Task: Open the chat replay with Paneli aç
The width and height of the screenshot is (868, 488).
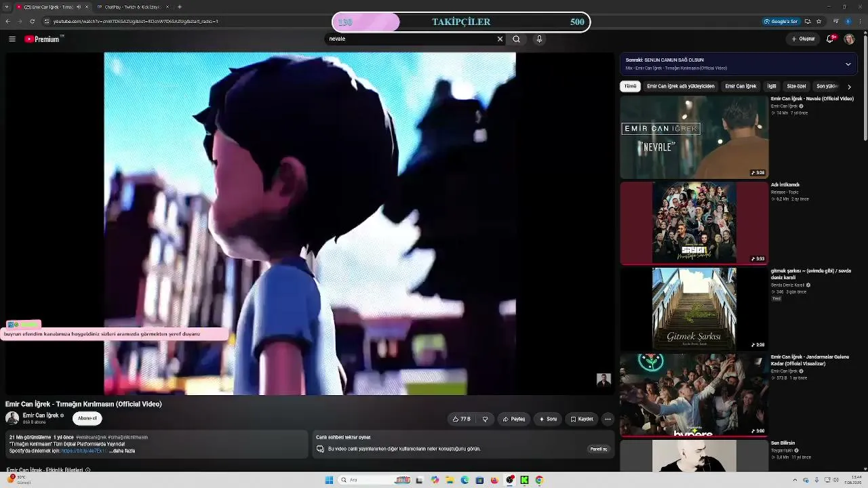Action: (599, 449)
